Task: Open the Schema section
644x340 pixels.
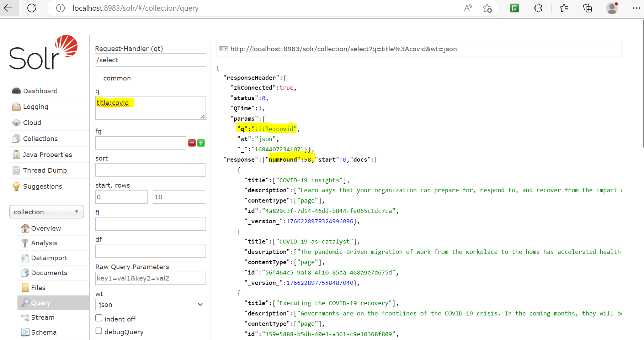Action: tap(44, 333)
